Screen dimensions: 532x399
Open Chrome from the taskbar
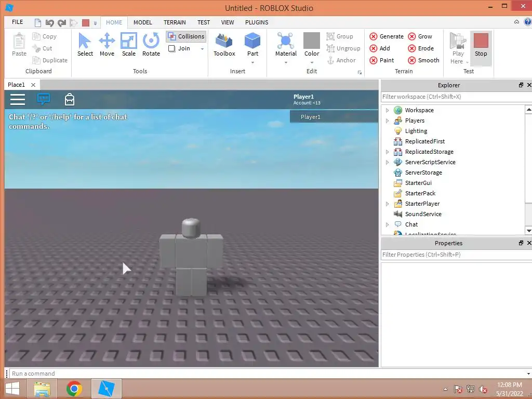click(x=74, y=389)
